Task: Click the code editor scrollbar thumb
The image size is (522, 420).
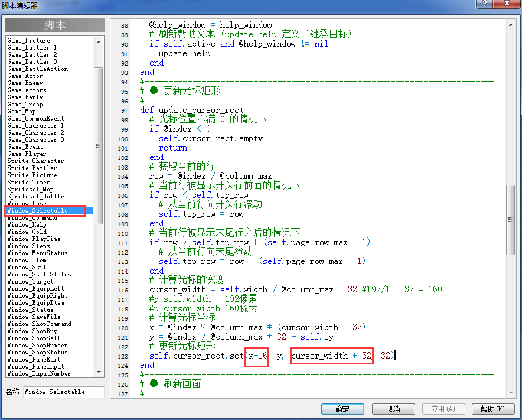Action: (x=510, y=220)
